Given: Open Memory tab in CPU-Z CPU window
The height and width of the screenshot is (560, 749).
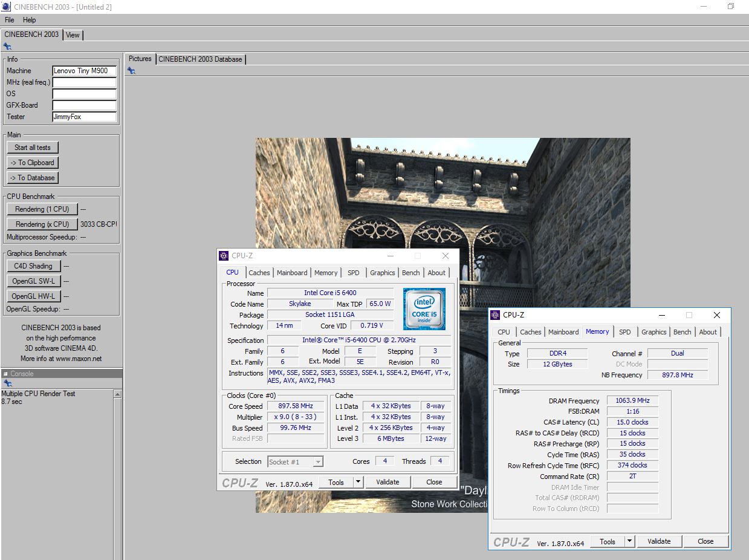Looking at the screenshot, I should [x=326, y=273].
